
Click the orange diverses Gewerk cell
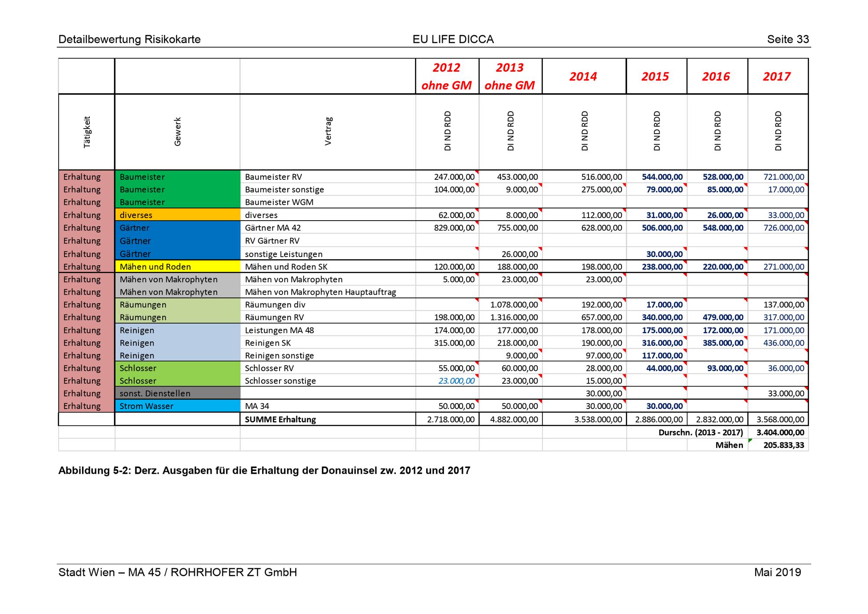[177, 215]
